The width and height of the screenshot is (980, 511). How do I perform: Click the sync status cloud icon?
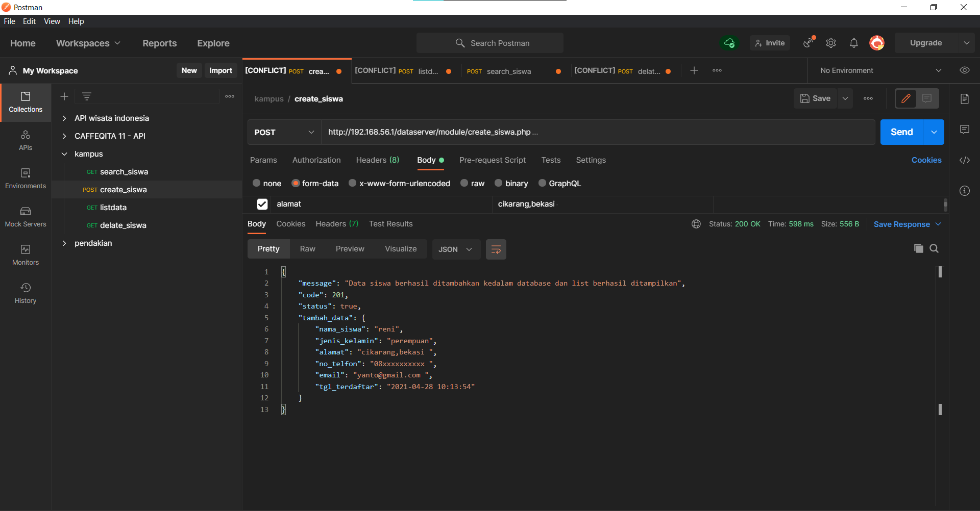[x=729, y=43]
